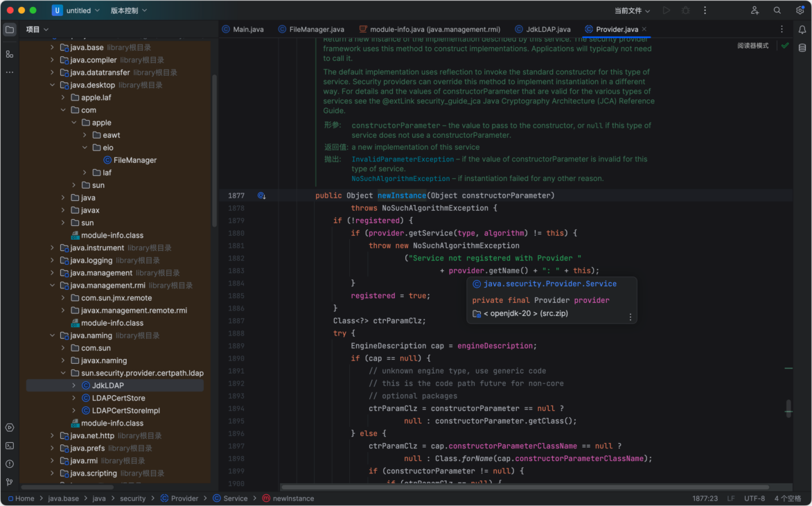Click the 4 个空格 indent indicator

click(x=788, y=499)
